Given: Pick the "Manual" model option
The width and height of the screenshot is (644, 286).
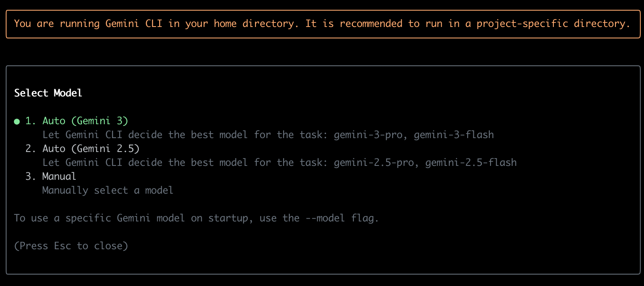Looking at the screenshot, I should [x=59, y=177].
